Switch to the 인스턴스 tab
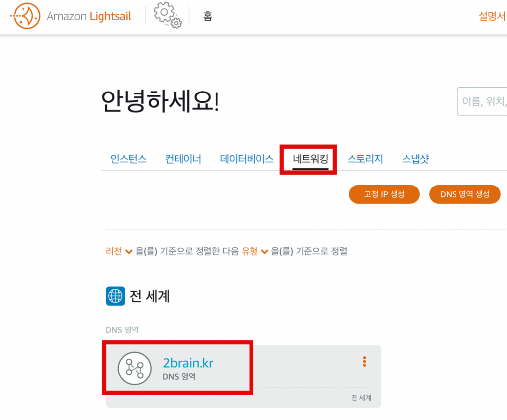This screenshot has width=507, height=420. (128, 159)
